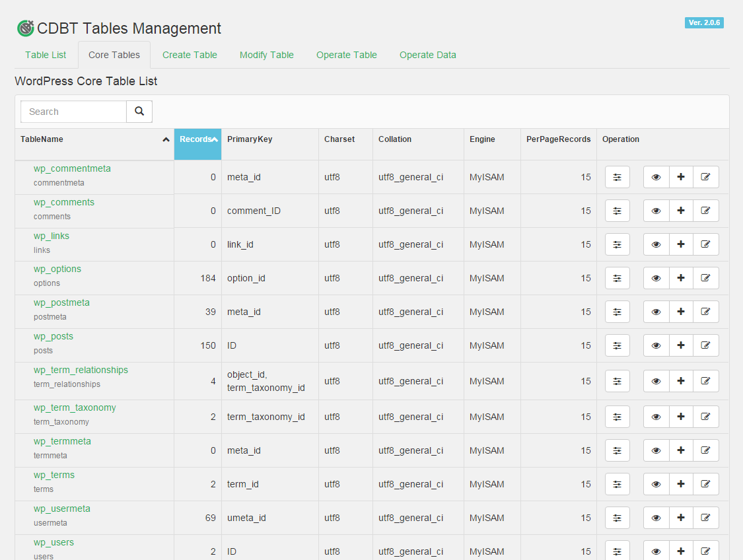Click the plus icon for wp_options row
743x560 pixels.
[681, 278]
